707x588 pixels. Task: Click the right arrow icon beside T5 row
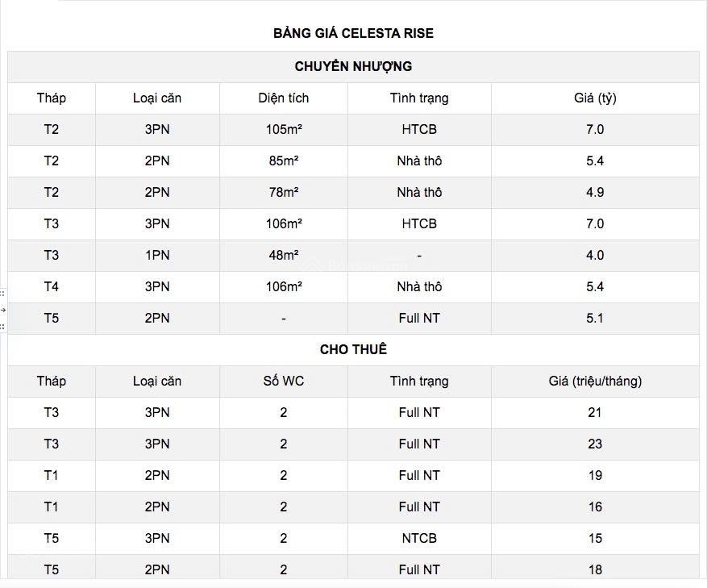tap(2, 310)
